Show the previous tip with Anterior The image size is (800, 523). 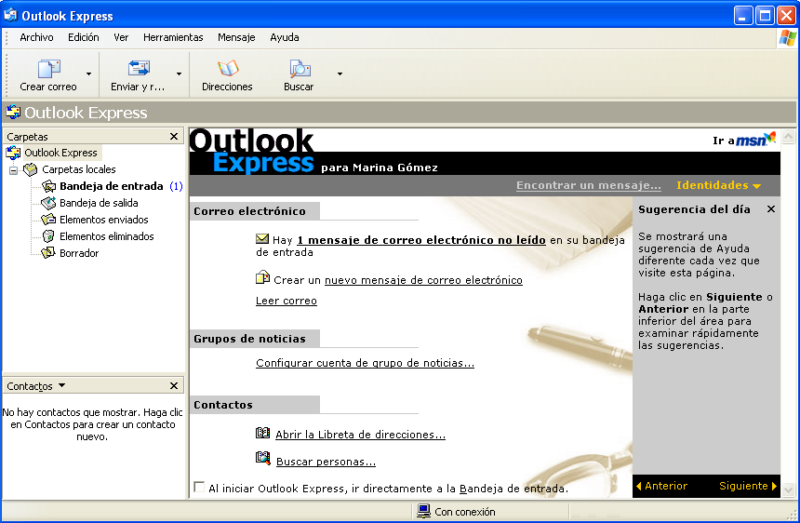[662, 486]
